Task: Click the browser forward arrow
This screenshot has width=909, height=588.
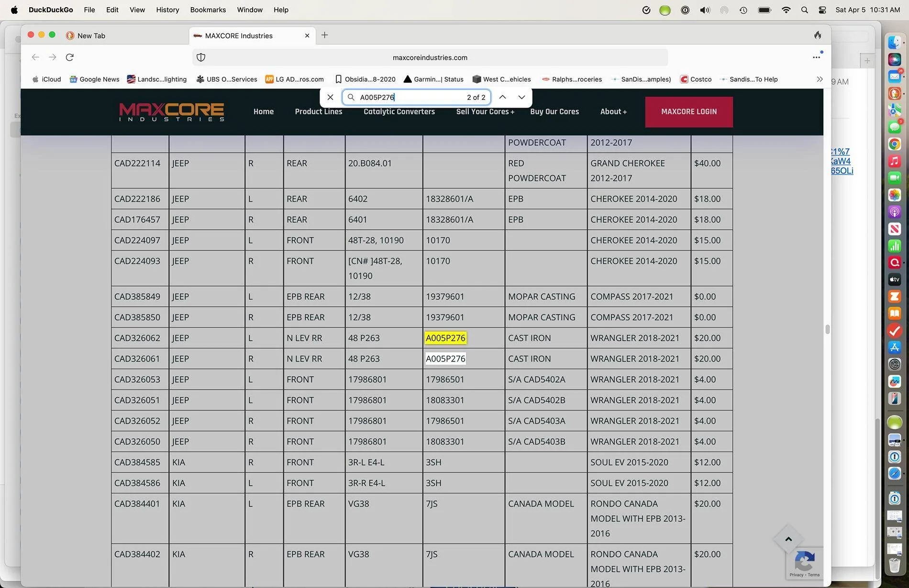Action: pos(53,57)
